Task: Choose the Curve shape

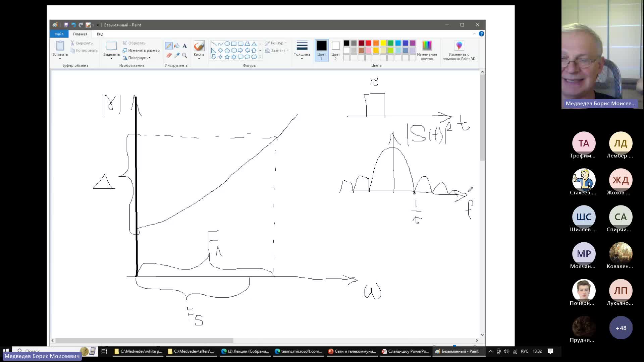Action: (220, 44)
